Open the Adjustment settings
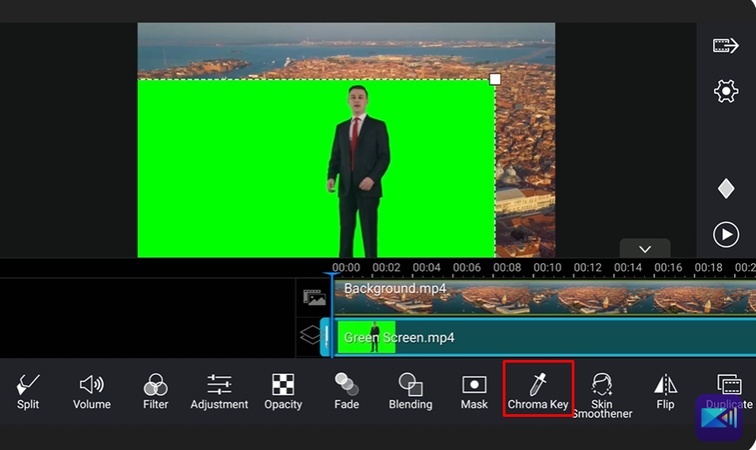 coord(219,392)
